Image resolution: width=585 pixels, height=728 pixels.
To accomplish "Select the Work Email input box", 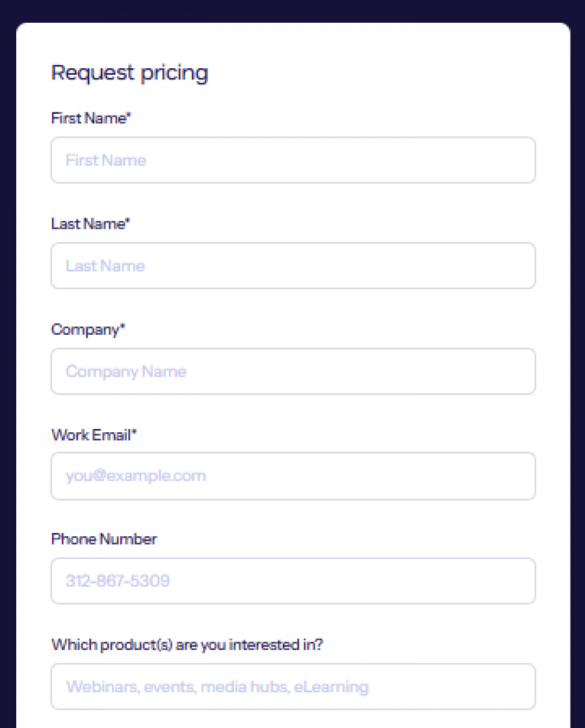I will (x=292, y=476).
